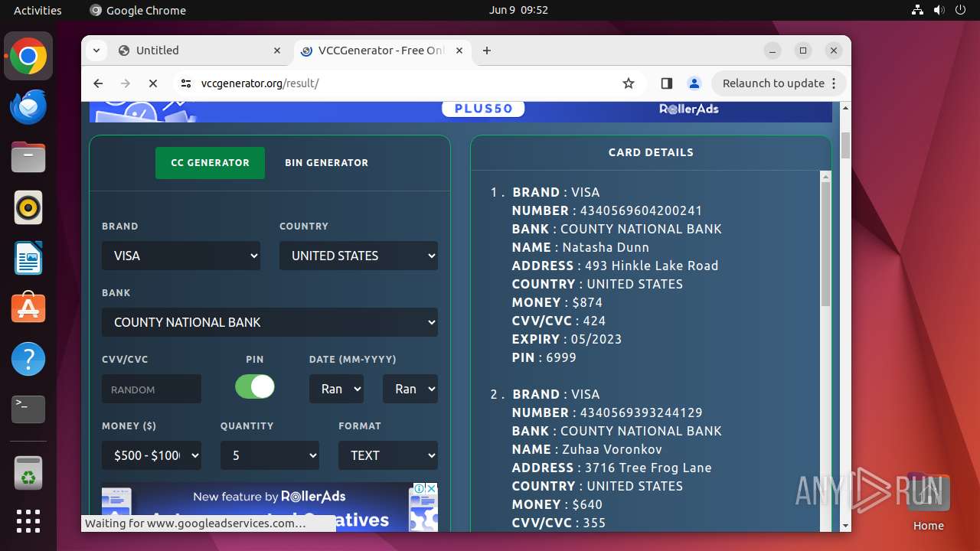Close the Untitled tab
Screen dimensions: 980x551
(x=277, y=51)
